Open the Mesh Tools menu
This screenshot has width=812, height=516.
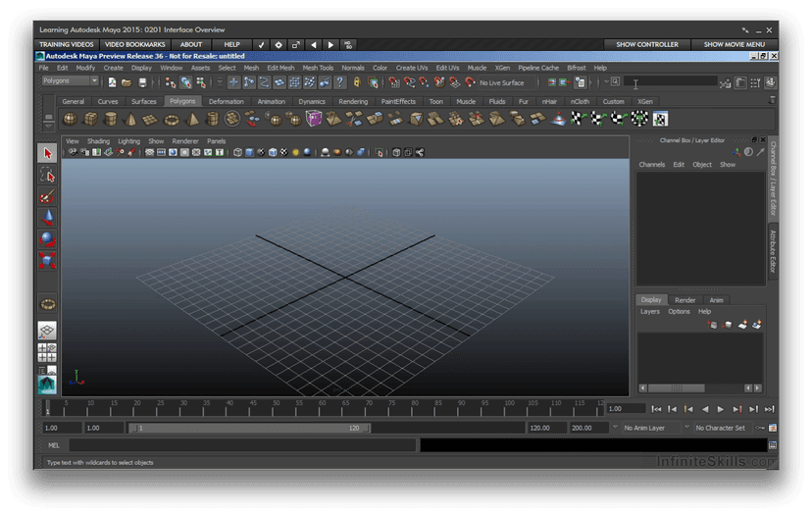pyautogui.click(x=318, y=68)
